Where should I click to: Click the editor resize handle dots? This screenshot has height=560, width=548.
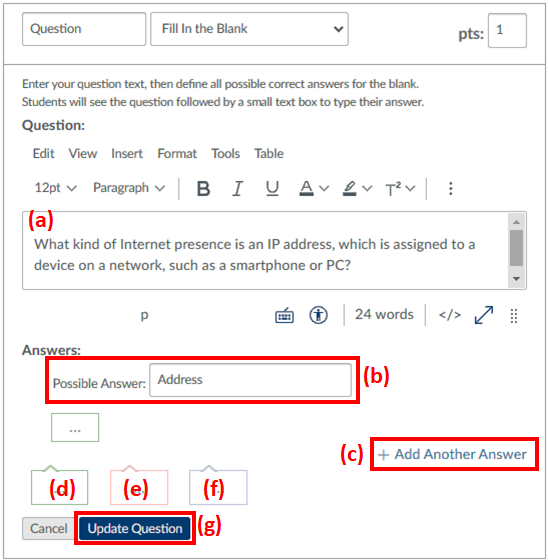(x=514, y=316)
